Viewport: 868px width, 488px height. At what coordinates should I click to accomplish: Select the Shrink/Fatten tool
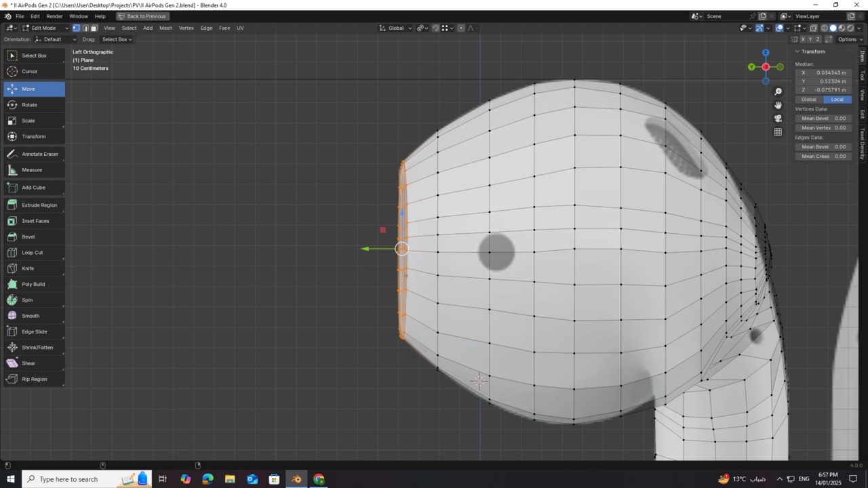pyautogui.click(x=34, y=347)
